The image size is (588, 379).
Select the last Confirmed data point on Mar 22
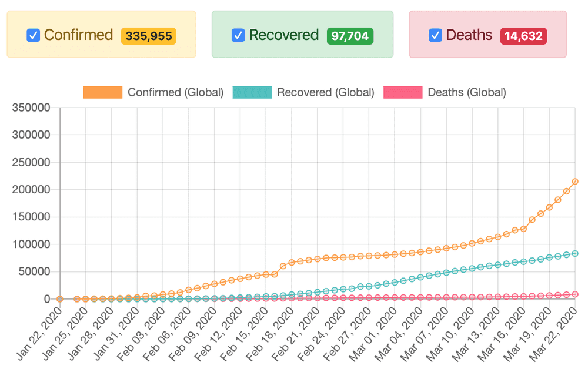coord(575,182)
